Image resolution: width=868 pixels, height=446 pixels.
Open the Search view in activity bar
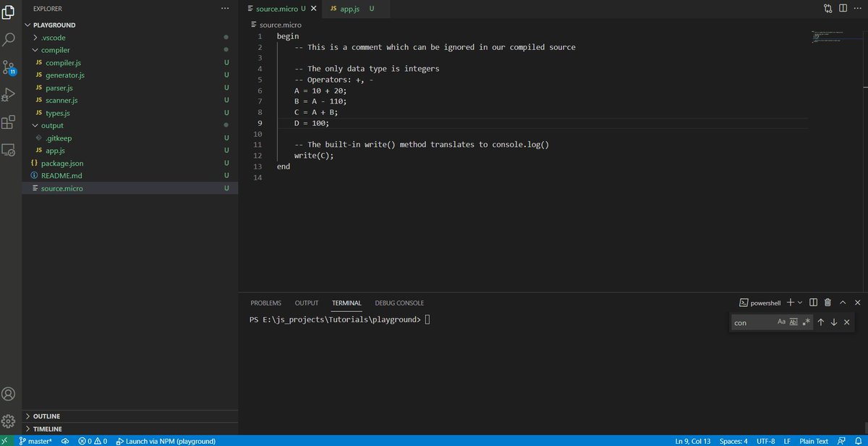point(9,40)
